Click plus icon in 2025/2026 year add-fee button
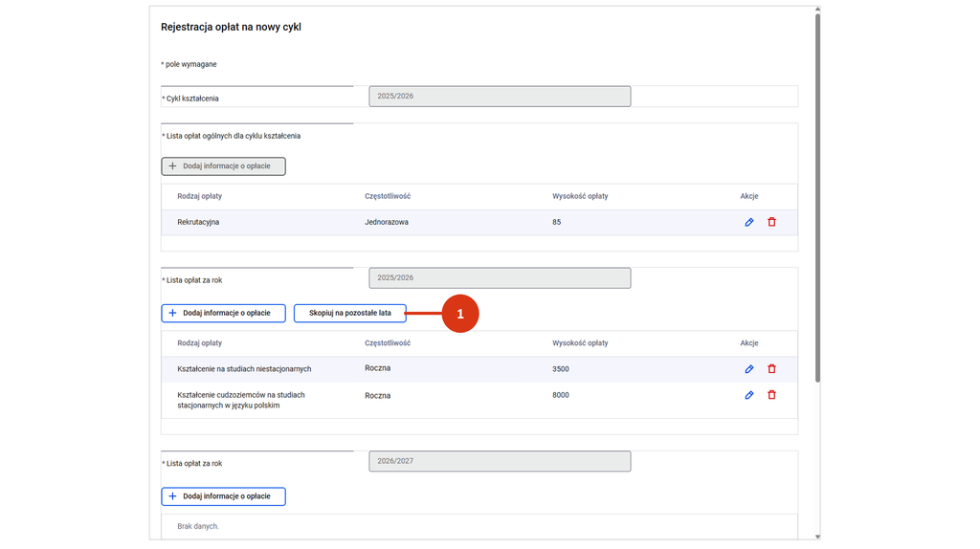This screenshot has height=549, width=980. (172, 313)
